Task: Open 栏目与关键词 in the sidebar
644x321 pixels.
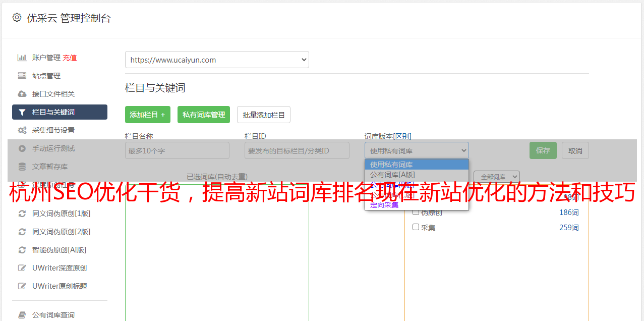Action: (x=60, y=112)
